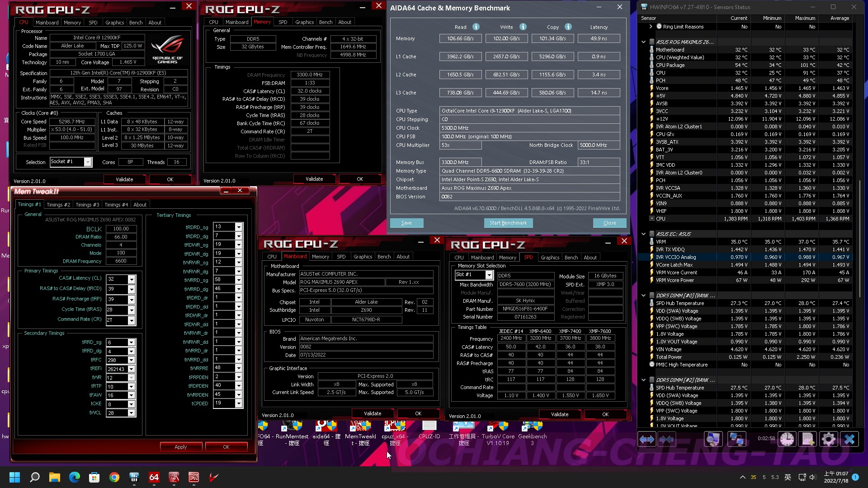The width and height of the screenshot is (868, 488).
Task: Expand Ring Limit Reasons row
Action: tap(651, 27)
